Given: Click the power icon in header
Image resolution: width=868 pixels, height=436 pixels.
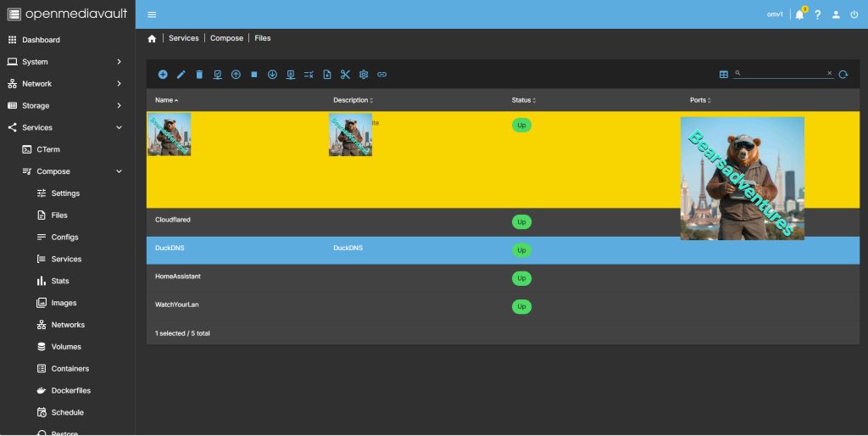Looking at the screenshot, I should click(854, 14).
